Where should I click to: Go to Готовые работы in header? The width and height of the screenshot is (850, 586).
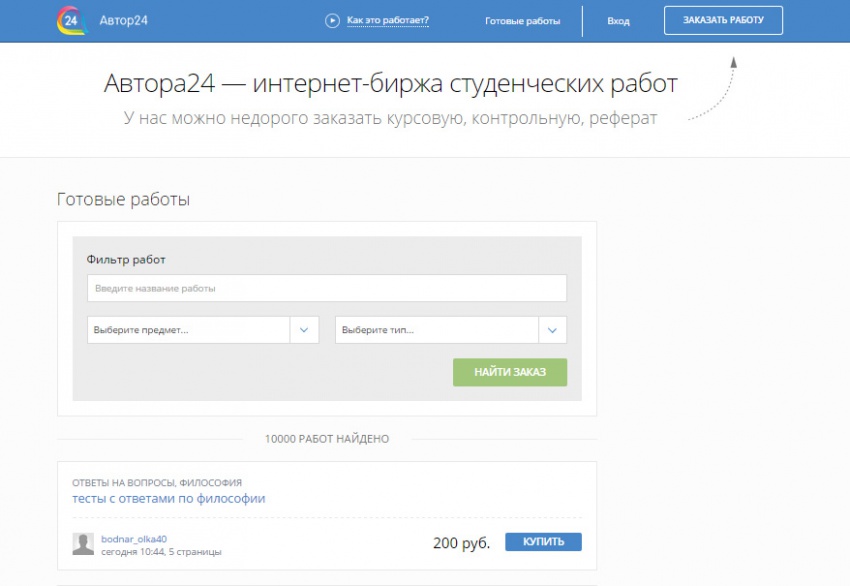click(523, 21)
